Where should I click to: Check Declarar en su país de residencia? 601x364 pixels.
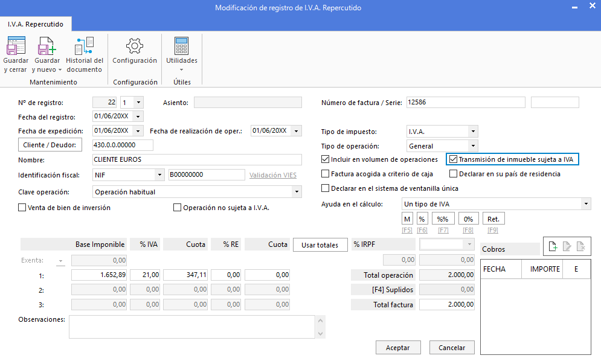[453, 174]
